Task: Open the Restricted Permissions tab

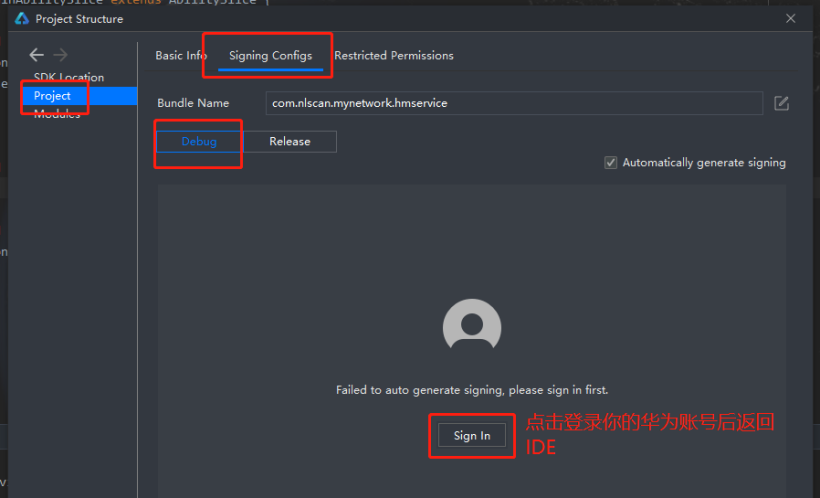Action: (x=394, y=55)
